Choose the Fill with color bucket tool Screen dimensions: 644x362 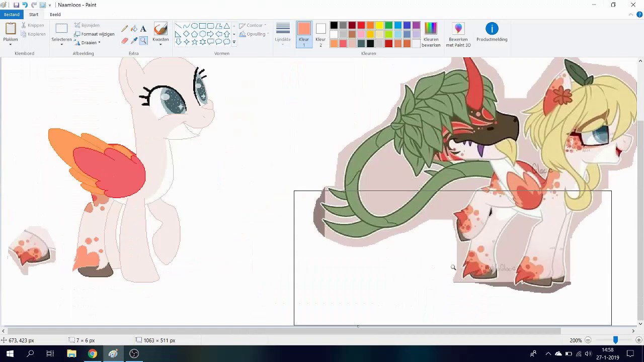[134, 29]
